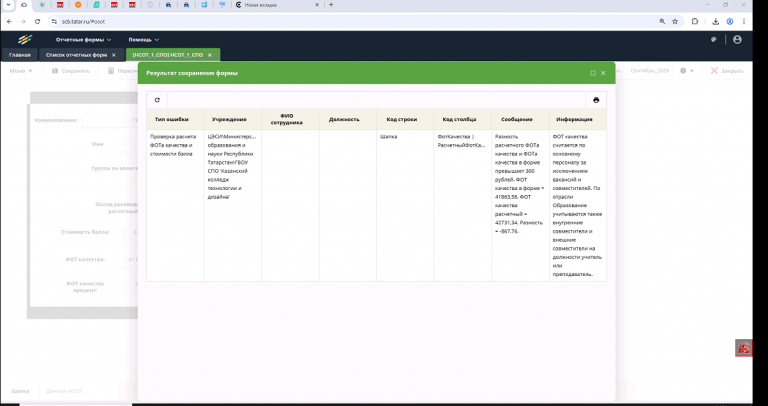Switch to the Главная tab
The width and height of the screenshot is (768, 406).
pyautogui.click(x=20, y=55)
